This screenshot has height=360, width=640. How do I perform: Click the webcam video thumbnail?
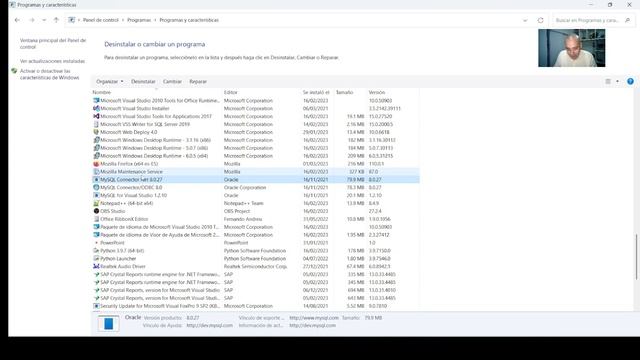pos(571,48)
